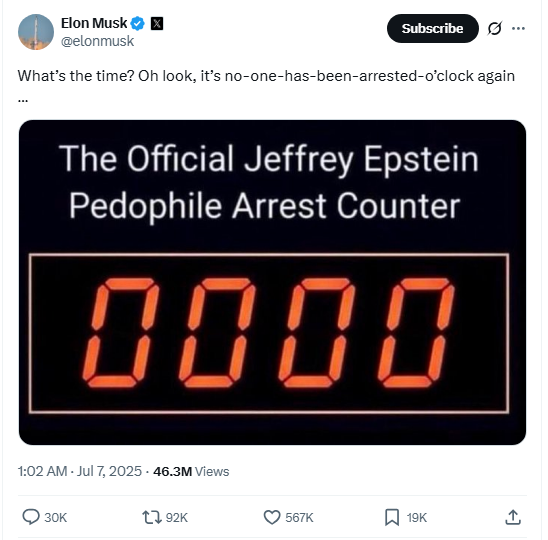Click the Grok explain post icon

click(x=495, y=28)
